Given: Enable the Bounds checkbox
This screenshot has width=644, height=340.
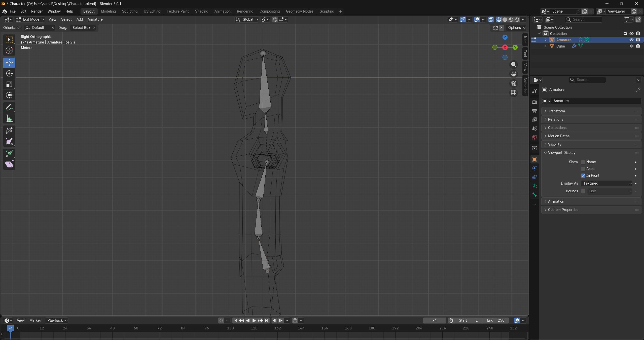Looking at the screenshot, I should 583,191.
